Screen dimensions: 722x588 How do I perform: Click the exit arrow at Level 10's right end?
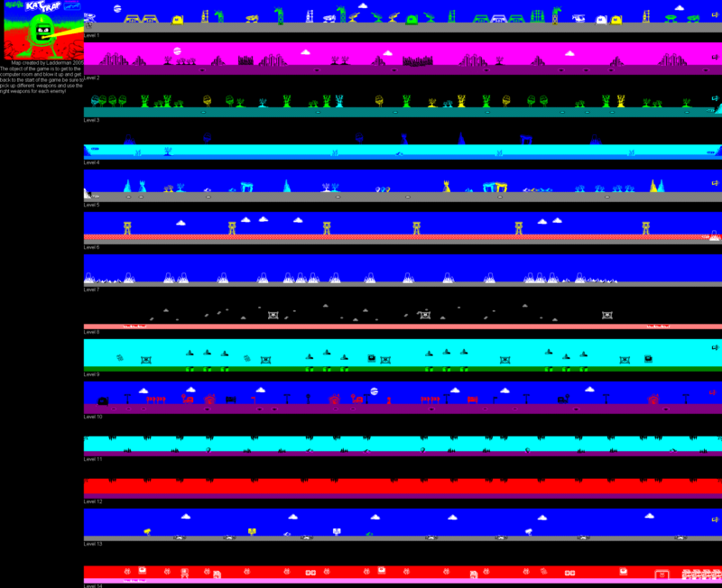715,392
